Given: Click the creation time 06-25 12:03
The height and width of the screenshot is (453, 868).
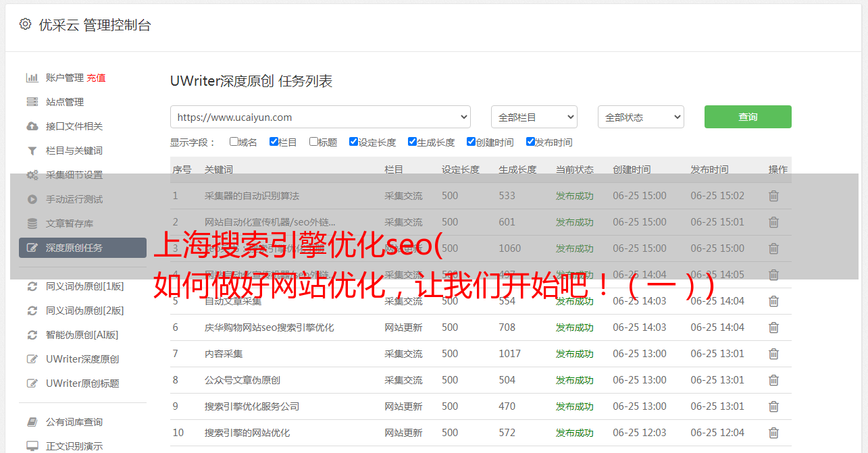Looking at the screenshot, I should click(640, 433).
